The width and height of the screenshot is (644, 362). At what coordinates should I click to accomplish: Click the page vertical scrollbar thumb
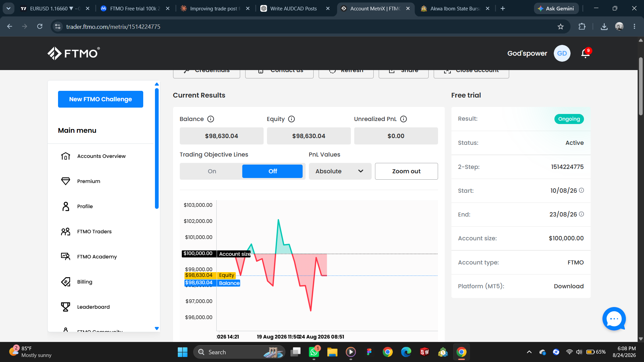pos(641,86)
